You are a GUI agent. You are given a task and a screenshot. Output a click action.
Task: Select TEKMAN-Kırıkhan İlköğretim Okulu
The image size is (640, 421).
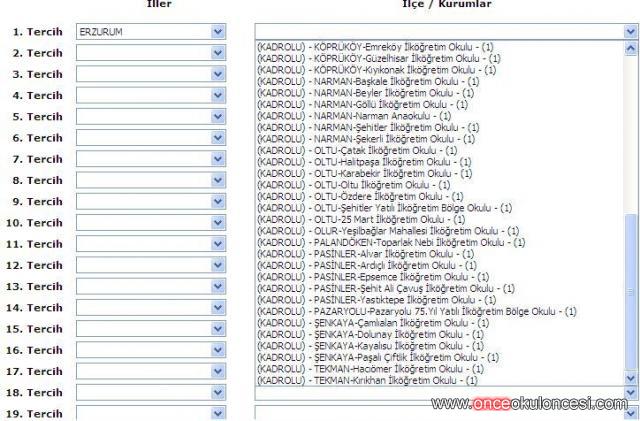pyautogui.click(x=440, y=380)
